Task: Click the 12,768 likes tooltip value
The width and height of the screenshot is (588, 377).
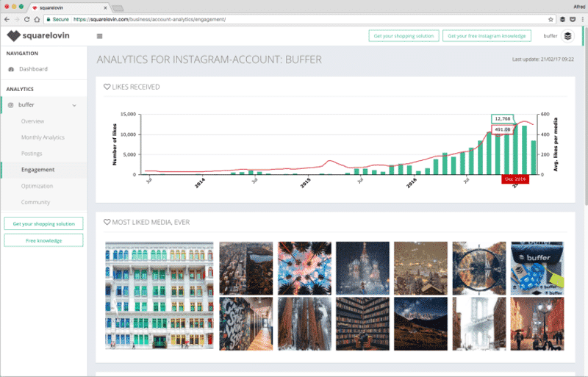Action: [x=503, y=118]
